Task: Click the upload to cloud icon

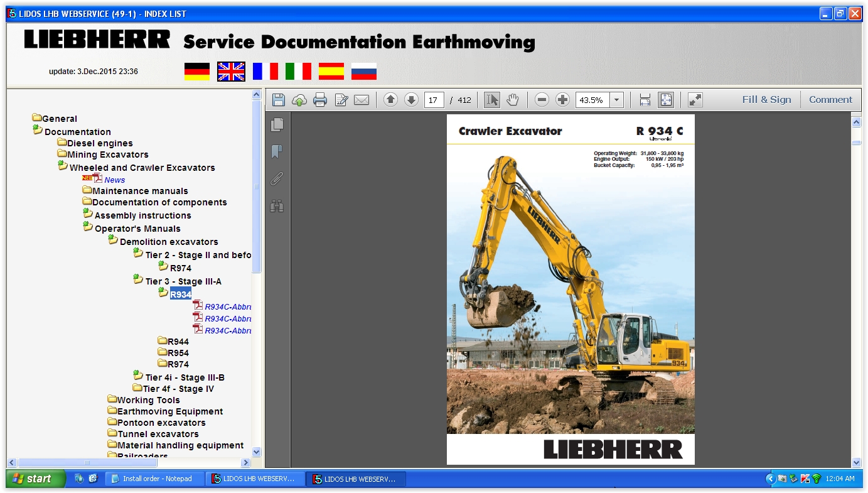Action: click(x=299, y=100)
